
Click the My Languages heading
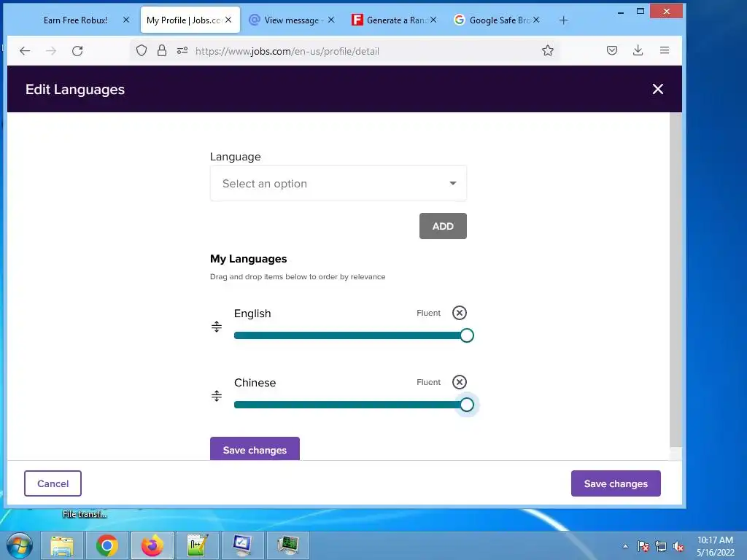pos(248,259)
